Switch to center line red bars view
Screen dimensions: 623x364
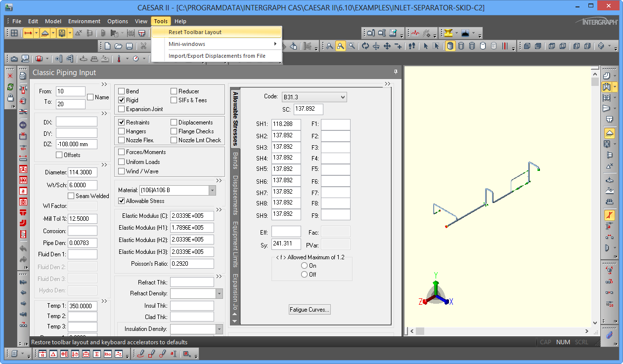(505, 46)
